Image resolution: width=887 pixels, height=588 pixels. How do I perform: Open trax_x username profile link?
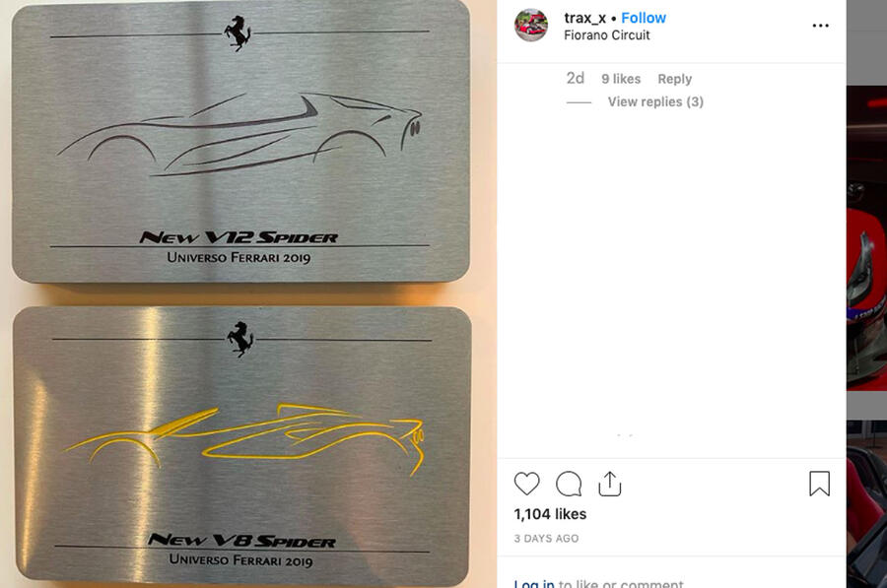tap(584, 18)
